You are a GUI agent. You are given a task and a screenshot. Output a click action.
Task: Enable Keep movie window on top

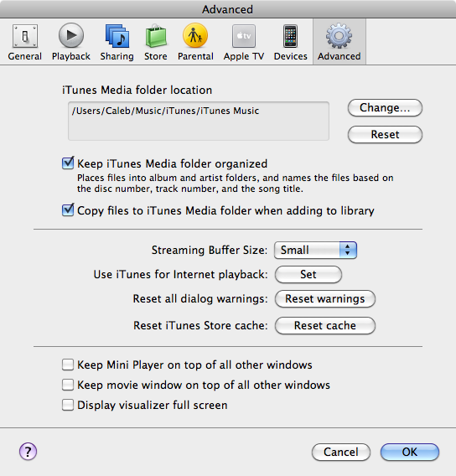coord(68,385)
